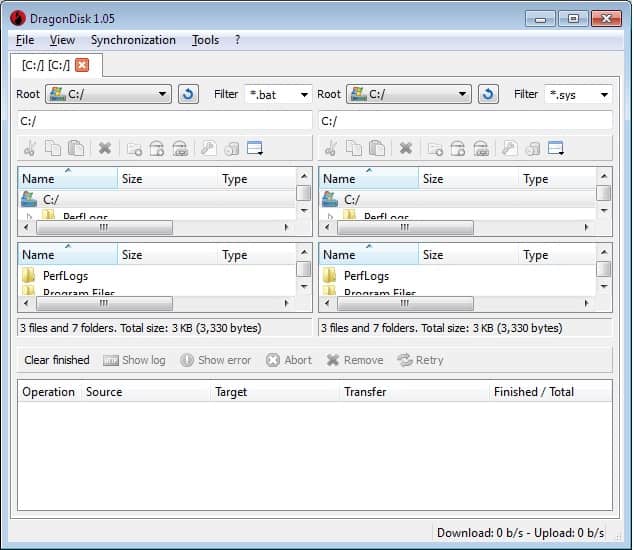Sort left file list by Size column

click(168, 255)
